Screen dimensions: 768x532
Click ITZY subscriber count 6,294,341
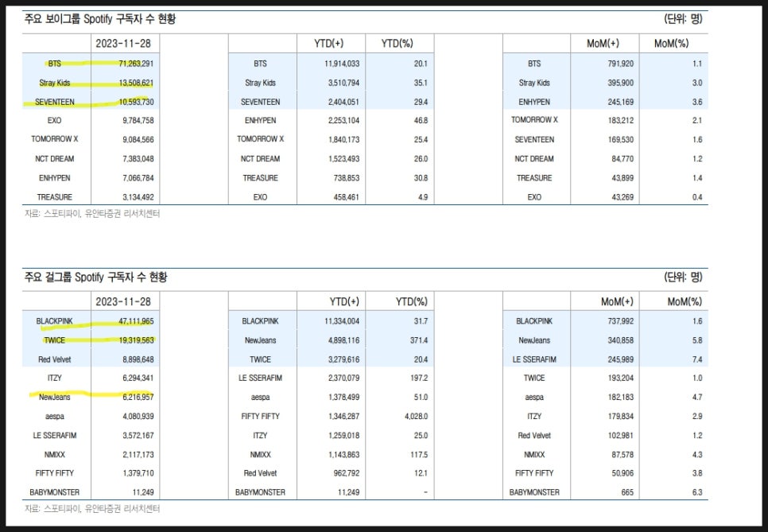click(x=138, y=379)
